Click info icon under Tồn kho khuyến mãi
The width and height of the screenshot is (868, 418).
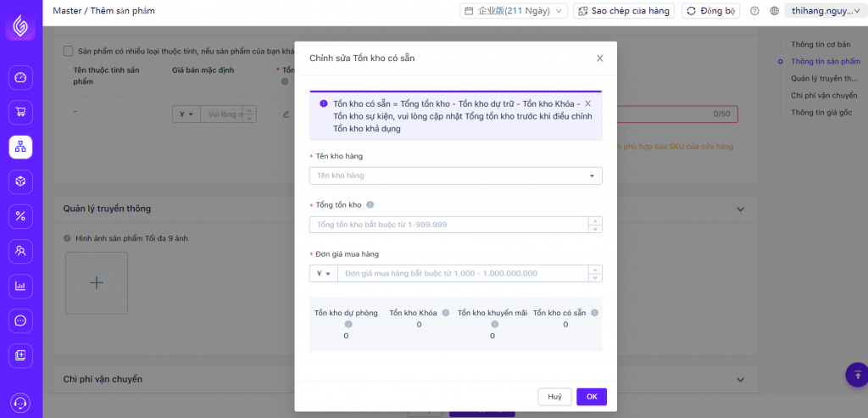coord(494,325)
